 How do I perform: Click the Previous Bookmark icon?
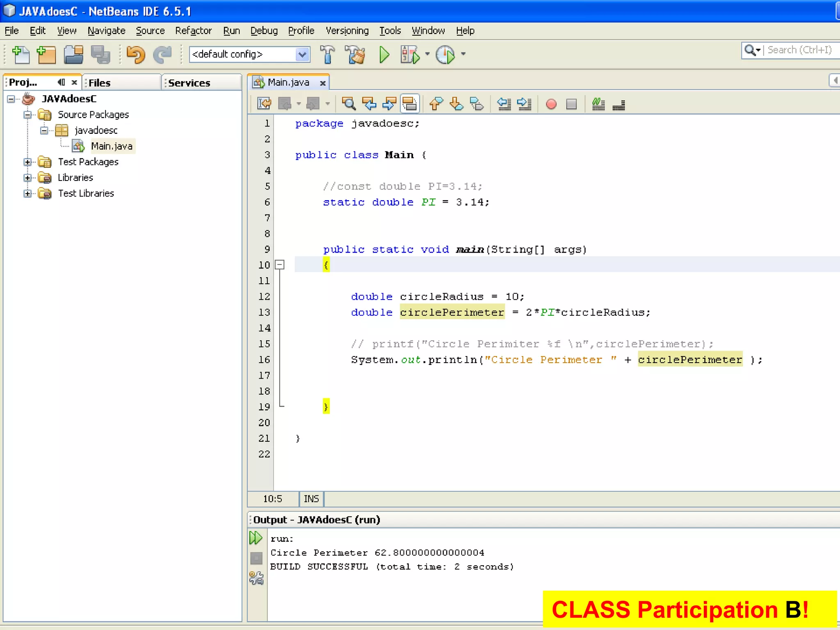click(436, 104)
